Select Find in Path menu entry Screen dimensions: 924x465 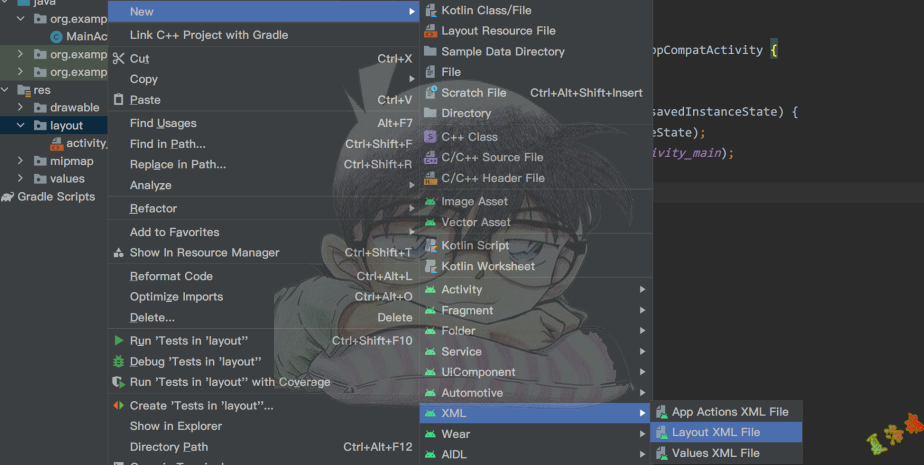[167, 144]
